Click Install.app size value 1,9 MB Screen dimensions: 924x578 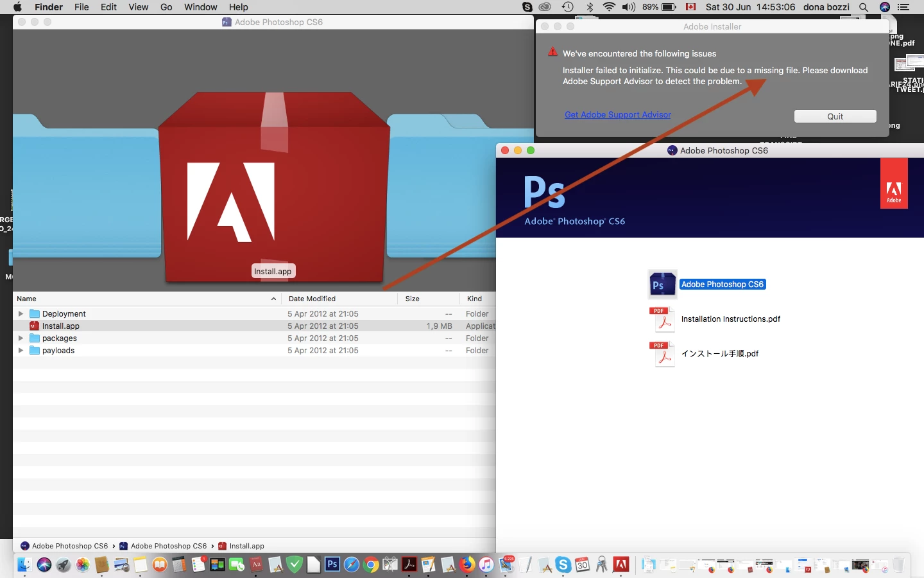(x=440, y=326)
